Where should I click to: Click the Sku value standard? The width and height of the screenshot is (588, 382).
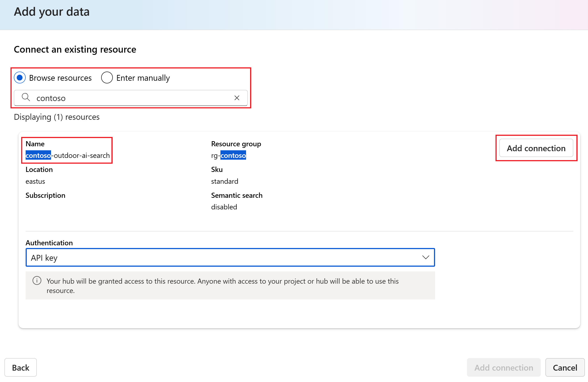coord(225,181)
